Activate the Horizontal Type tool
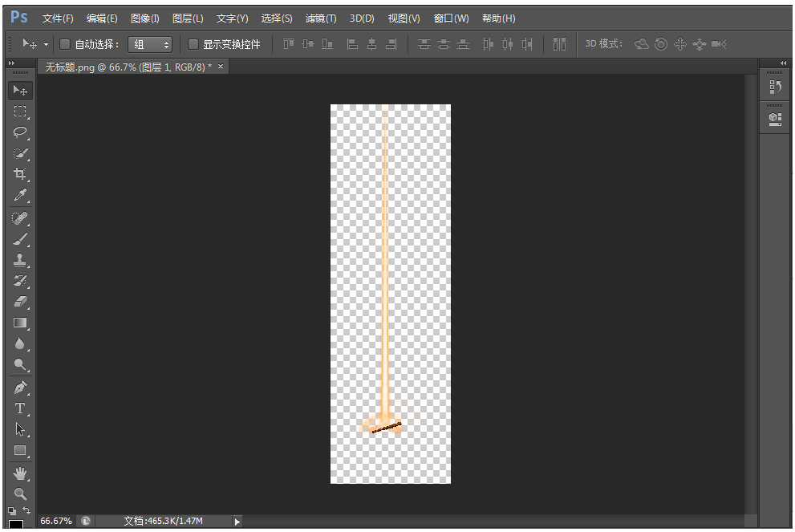Image resolution: width=795 pixels, height=532 pixels. pos(20,408)
